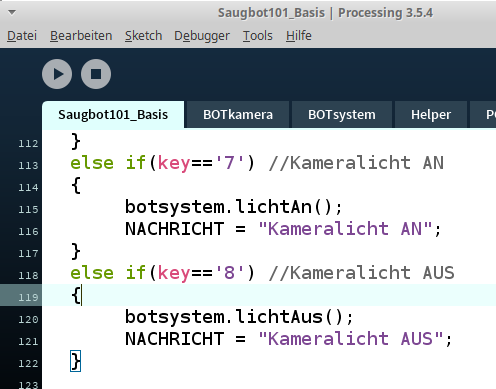Click line number 113 in the gutter
This screenshot has width=496, height=389.
(x=28, y=165)
